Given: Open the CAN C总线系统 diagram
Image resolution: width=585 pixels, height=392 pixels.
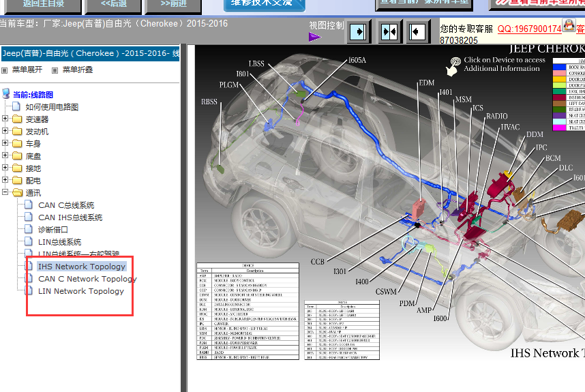Looking at the screenshot, I should [66, 205].
